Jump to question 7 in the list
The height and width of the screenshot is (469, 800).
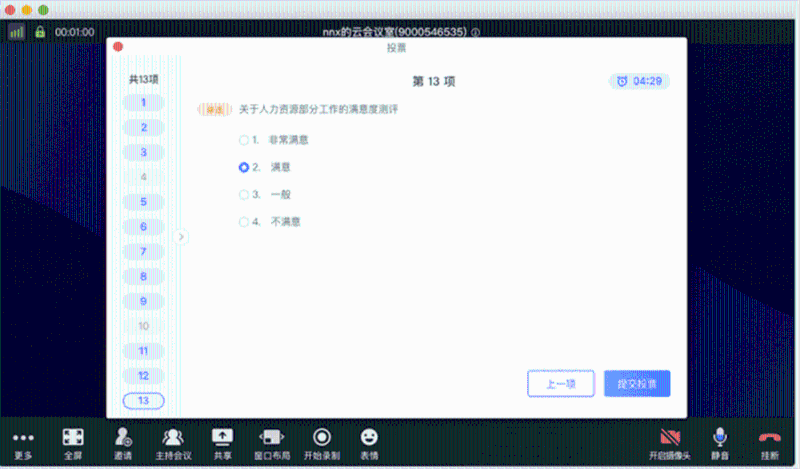[x=143, y=252]
